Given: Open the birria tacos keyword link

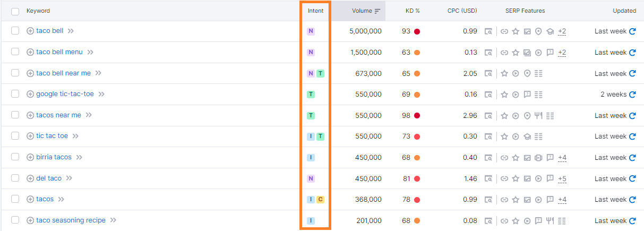Looking at the screenshot, I should tap(54, 157).
